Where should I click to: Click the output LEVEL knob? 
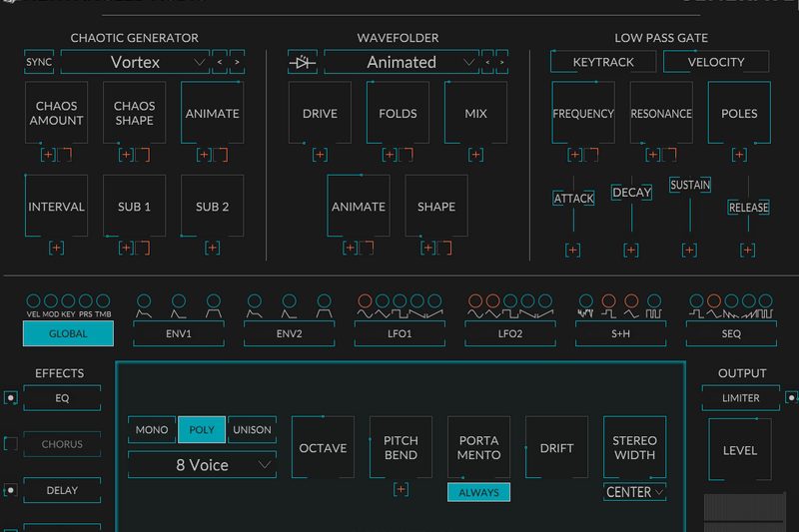click(740, 450)
